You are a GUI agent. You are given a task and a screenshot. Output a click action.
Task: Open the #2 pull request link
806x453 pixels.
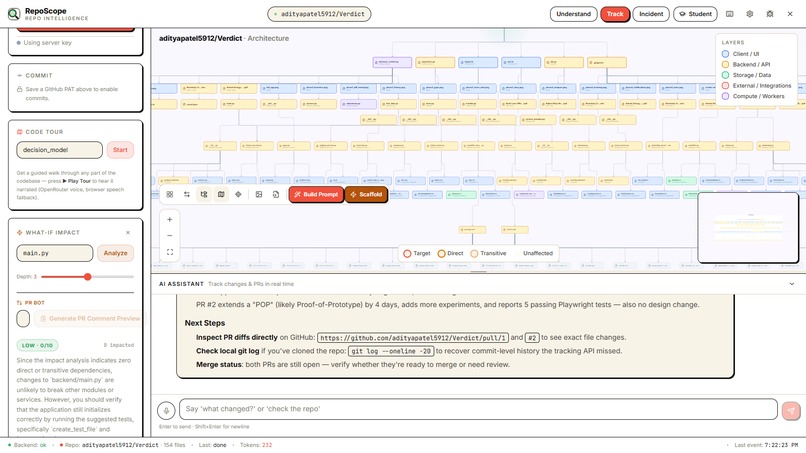click(x=532, y=338)
